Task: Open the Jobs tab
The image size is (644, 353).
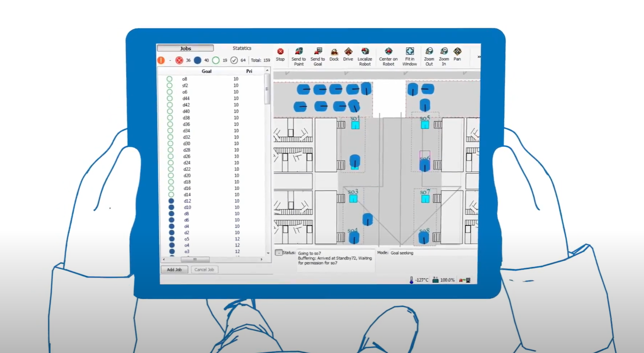Action: pyautogui.click(x=185, y=48)
